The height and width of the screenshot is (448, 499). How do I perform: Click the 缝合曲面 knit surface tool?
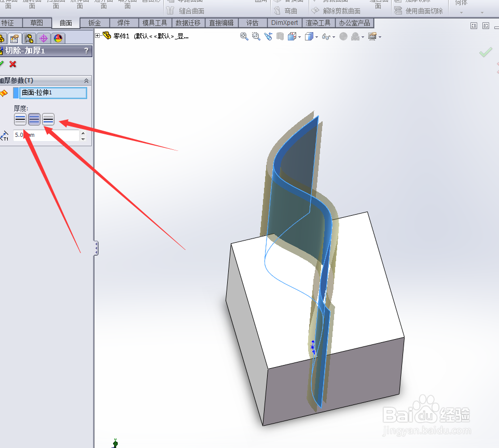point(186,11)
